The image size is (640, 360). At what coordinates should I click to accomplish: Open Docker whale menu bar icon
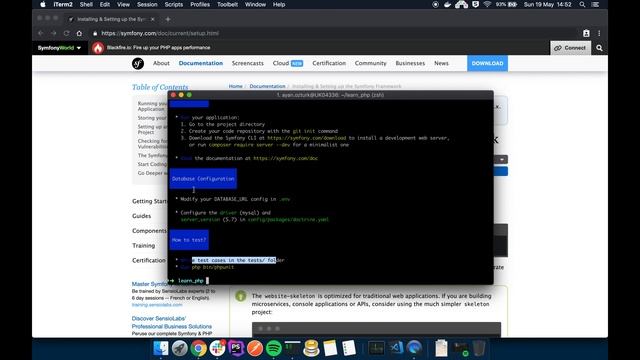(447, 4)
